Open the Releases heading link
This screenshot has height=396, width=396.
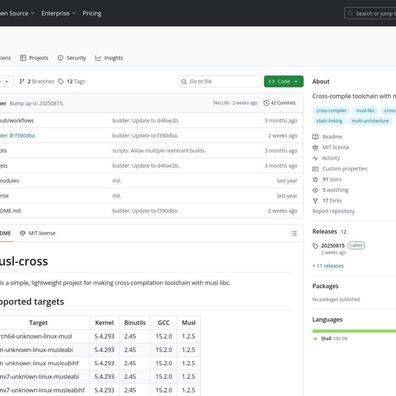324,232
